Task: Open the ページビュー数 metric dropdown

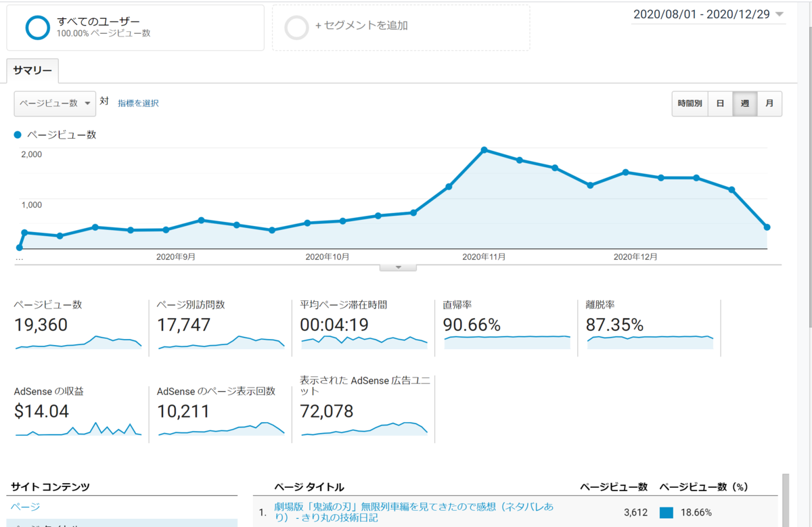Action: point(55,103)
